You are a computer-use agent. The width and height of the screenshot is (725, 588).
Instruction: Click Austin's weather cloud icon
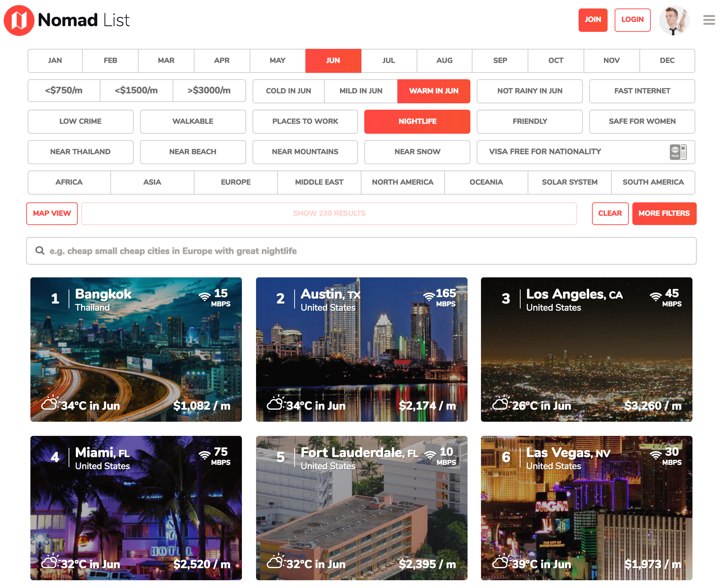point(275,403)
